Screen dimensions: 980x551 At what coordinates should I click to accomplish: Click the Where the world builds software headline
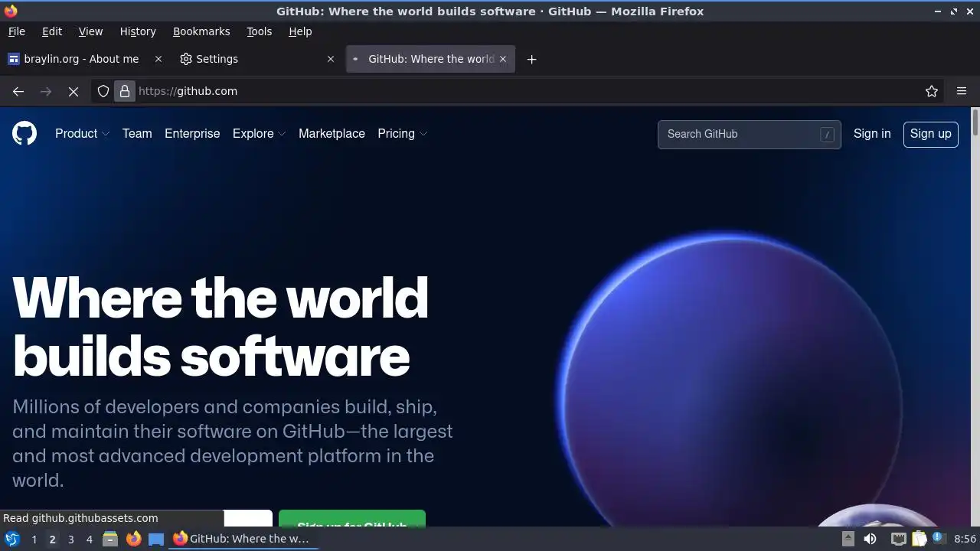(220, 326)
